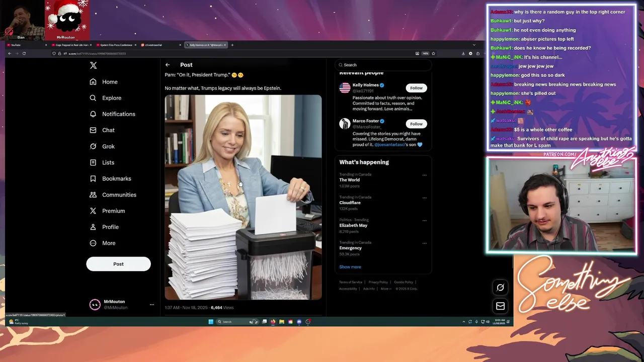
Task: Follow Kelly Holmes
Action: (416, 88)
